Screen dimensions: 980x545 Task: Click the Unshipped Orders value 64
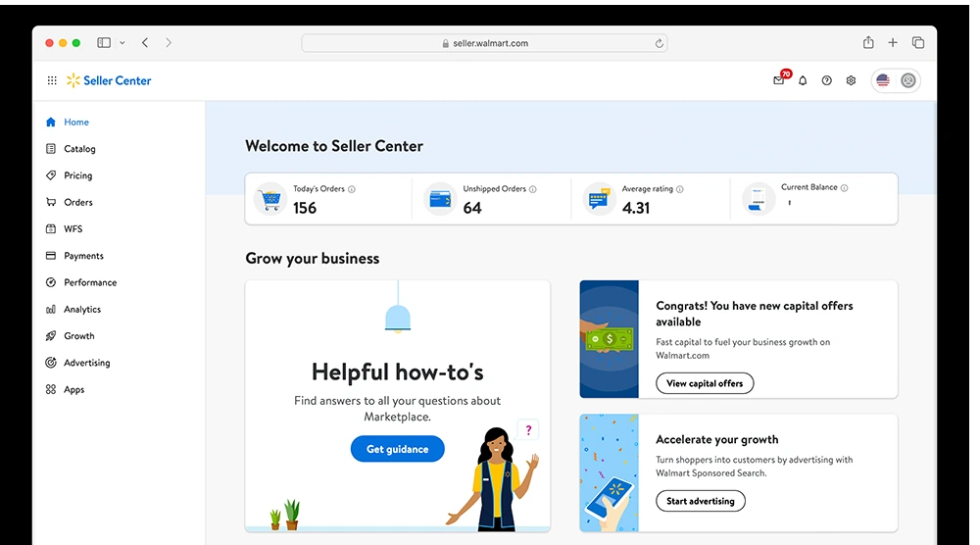(472, 208)
